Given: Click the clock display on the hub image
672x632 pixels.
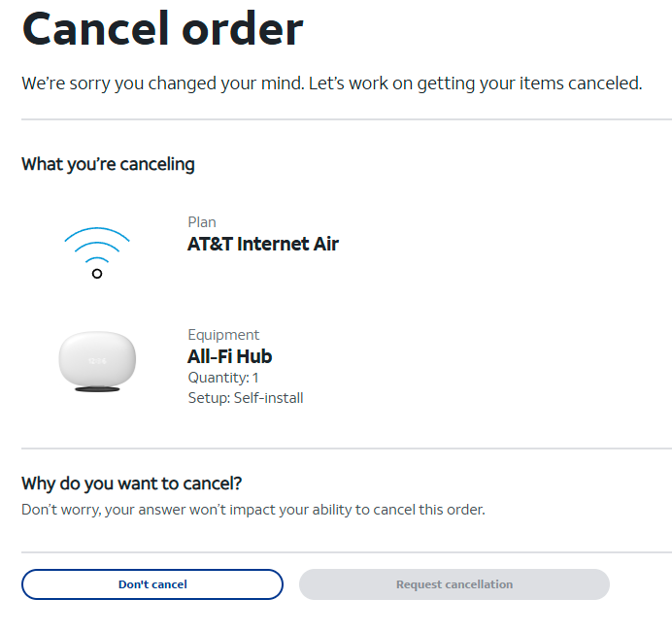Looking at the screenshot, I should click(x=97, y=361).
